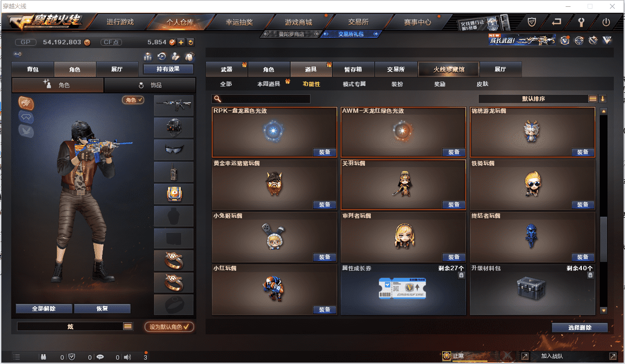Screen dimensions: 625x364
Task: Click the refresh icon next to CF点 balance
Action: (191, 42)
